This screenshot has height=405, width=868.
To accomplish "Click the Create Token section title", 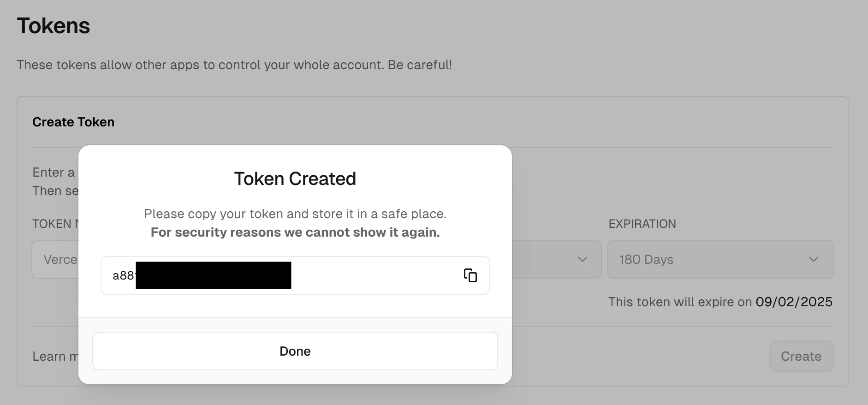I will tap(73, 122).
